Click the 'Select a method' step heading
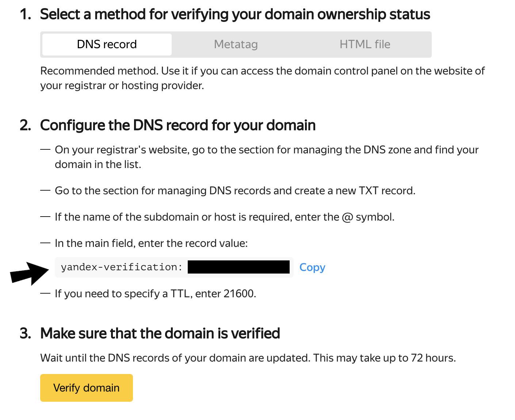This screenshot has width=515, height=420. [x=235, y=15]
